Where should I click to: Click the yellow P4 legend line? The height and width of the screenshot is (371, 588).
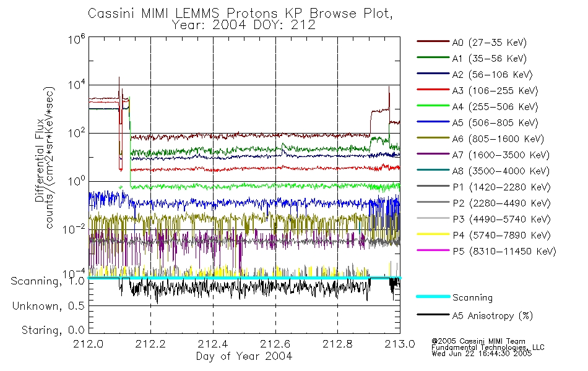(433, 234)
